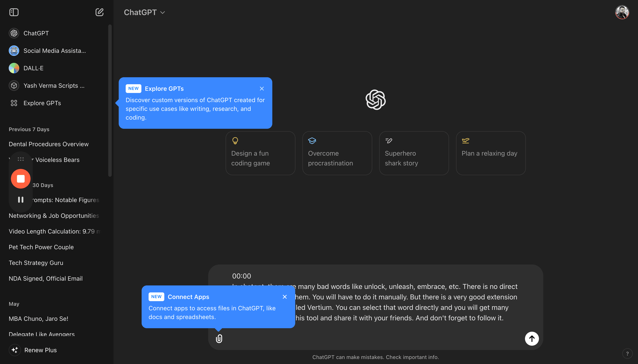Collapse the sidebar with the panel icon

(x=14, y=12)
